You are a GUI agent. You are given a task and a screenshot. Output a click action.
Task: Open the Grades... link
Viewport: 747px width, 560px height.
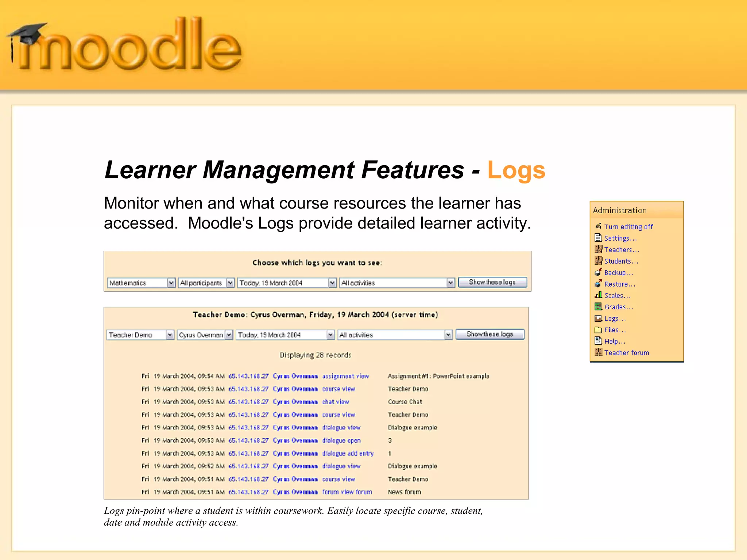click(619, 307)
